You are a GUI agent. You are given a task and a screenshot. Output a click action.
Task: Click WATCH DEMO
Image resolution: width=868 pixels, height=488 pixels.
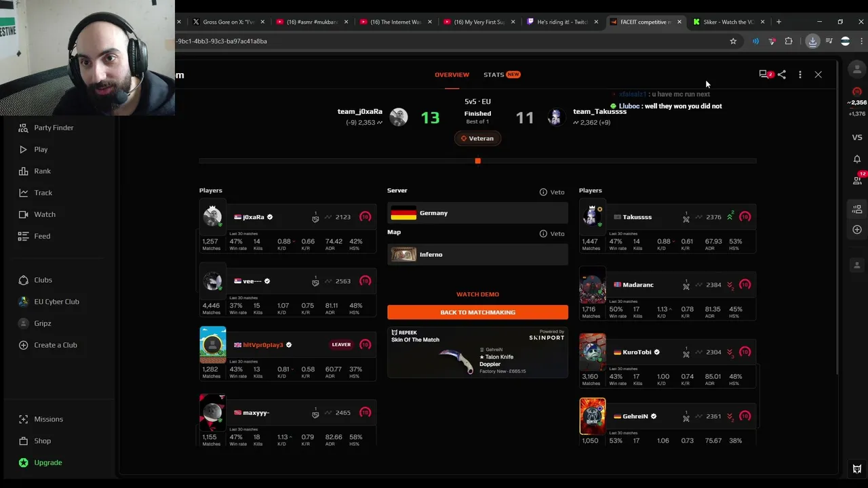477,294
